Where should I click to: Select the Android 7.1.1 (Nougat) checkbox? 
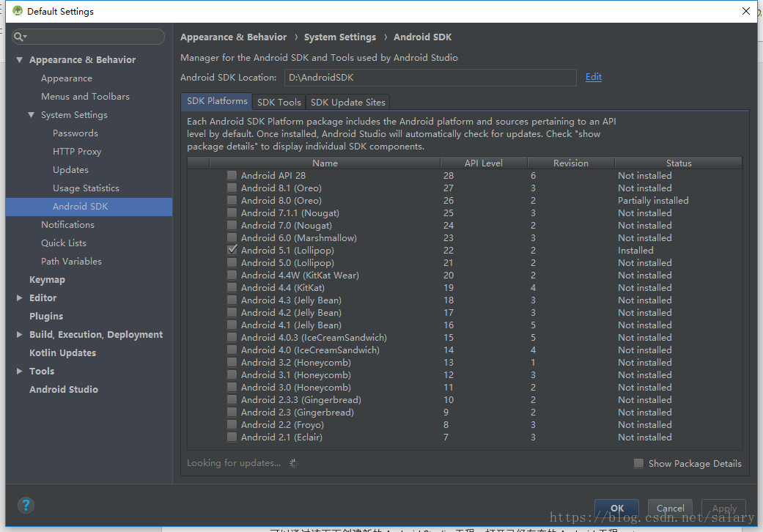232,213
